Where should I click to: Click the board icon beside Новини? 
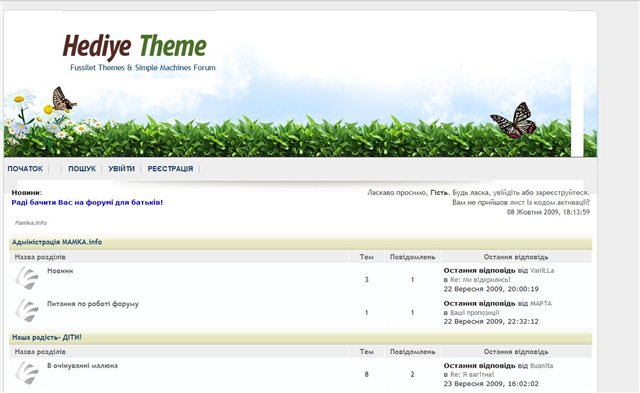27,278
